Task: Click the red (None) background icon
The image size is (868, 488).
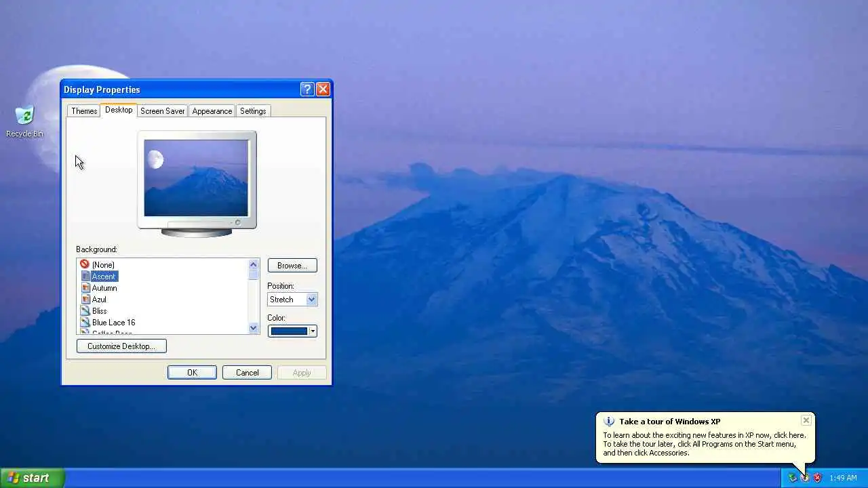Action: 85,264
